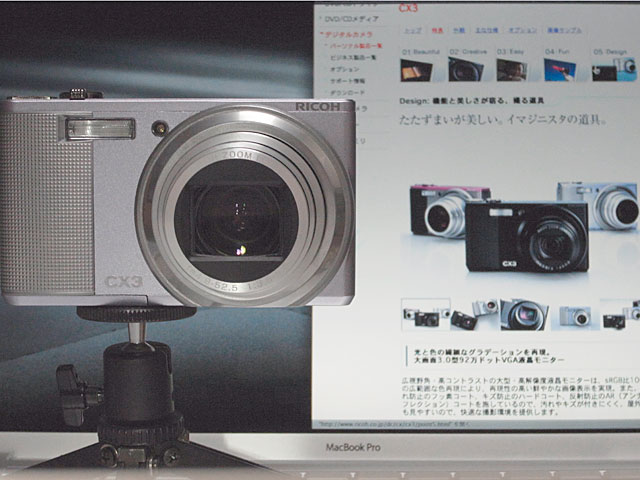Open DVD/CDメディア in the sidebar
Image resolution: width=640 pixels, height=480 pixels.
(351, 19)
